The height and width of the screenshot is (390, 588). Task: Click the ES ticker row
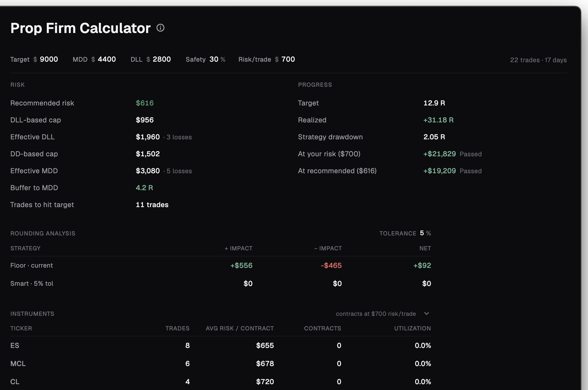(x=221, y=346)
